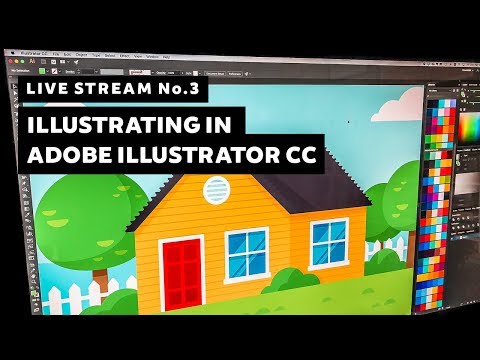Open the Edit menu

point(67,54)
